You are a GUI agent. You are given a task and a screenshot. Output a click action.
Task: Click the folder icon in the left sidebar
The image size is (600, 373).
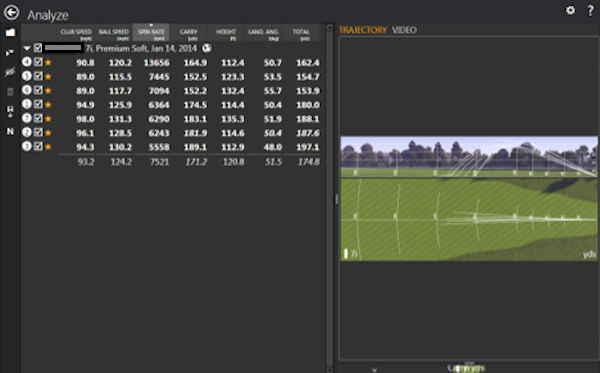coord(10,33)
